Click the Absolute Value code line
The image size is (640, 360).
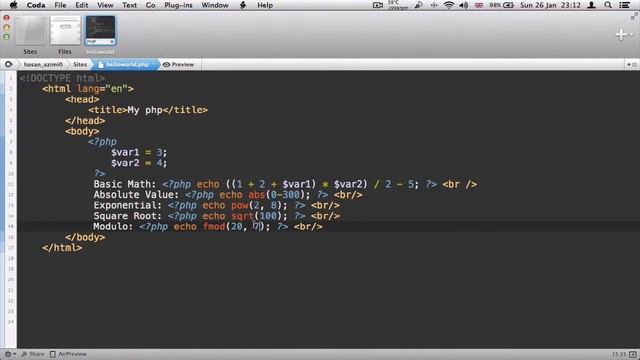click(x=228, y=195)
